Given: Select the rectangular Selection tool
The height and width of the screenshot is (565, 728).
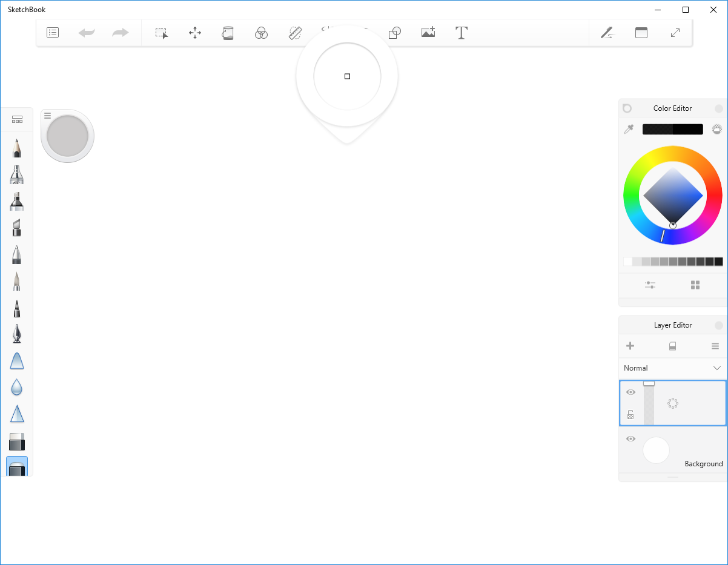Looking at the screenshot, I should coord(161,33).
